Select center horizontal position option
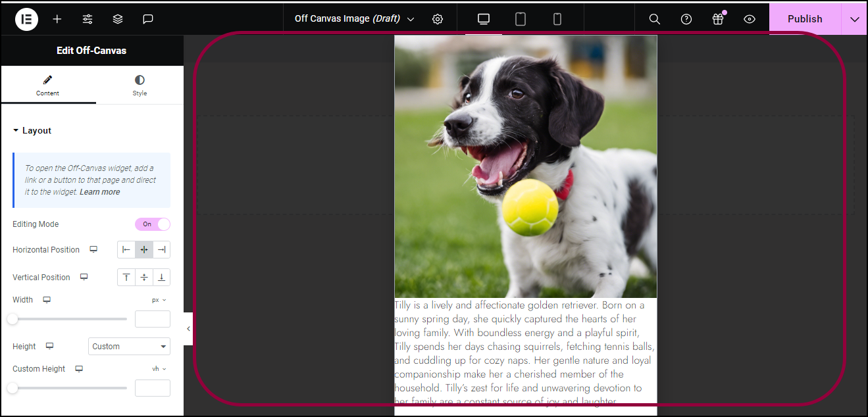This screenshot has width=868, height=417. (x=144, y=250)
